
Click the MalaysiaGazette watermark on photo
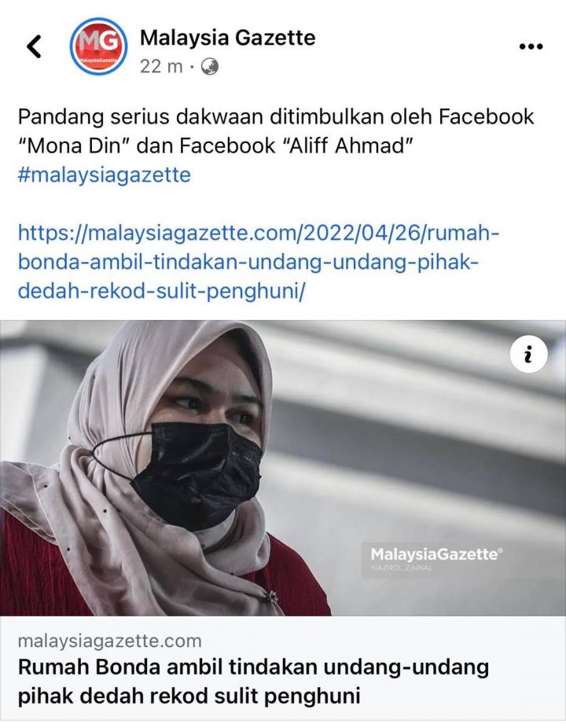point(436,554)
